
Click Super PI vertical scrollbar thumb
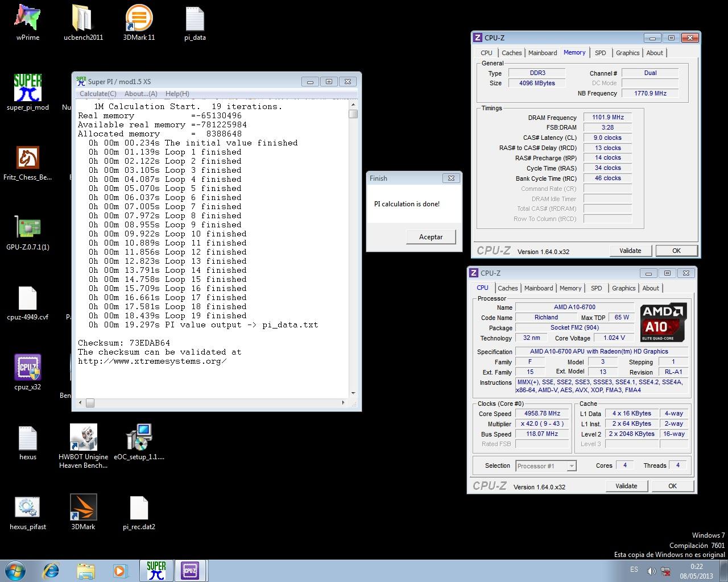click(353, 114)
